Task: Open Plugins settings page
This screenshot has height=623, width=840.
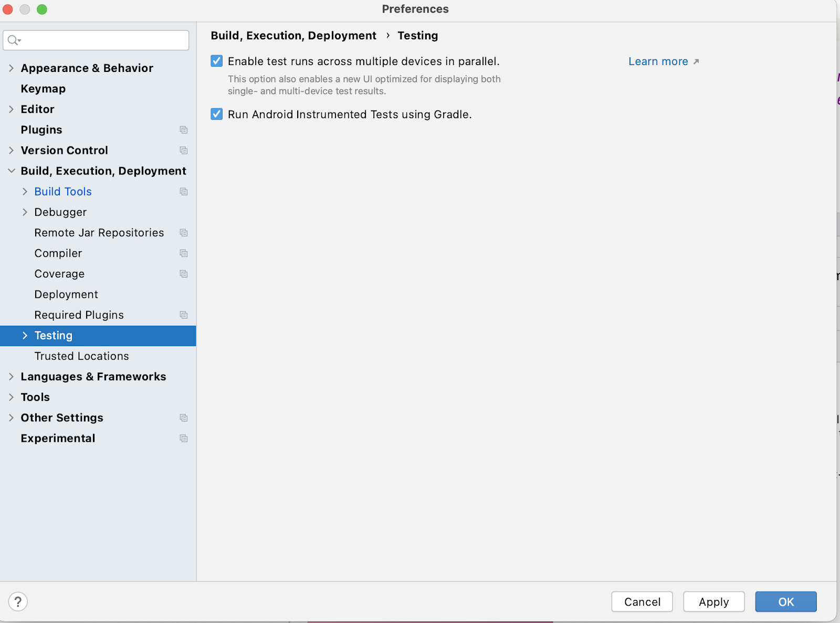Action: (x=41, y=130)
